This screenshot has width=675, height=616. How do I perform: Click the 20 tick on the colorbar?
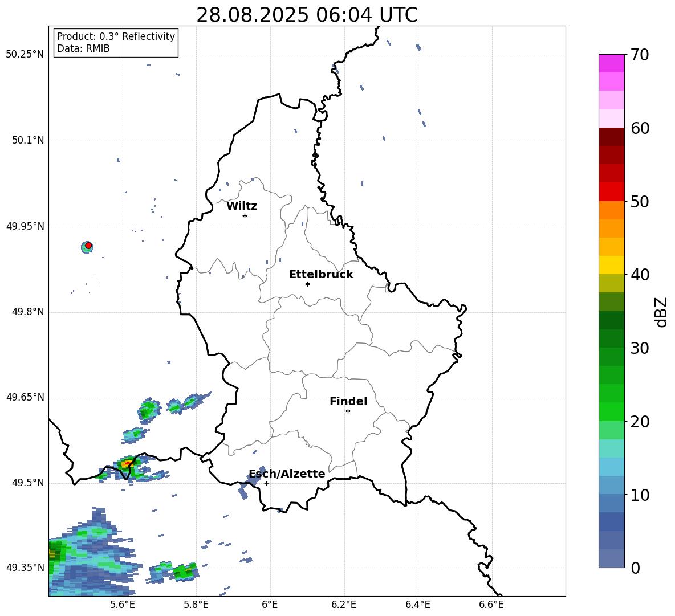point(640,422)
